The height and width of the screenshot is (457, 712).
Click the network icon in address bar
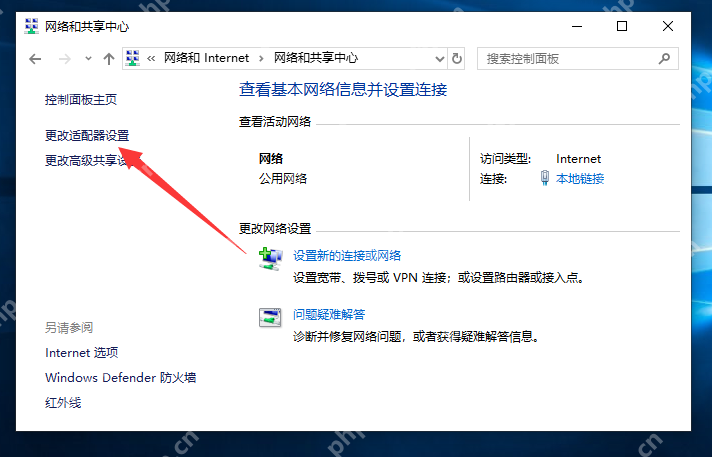[133, 58]
